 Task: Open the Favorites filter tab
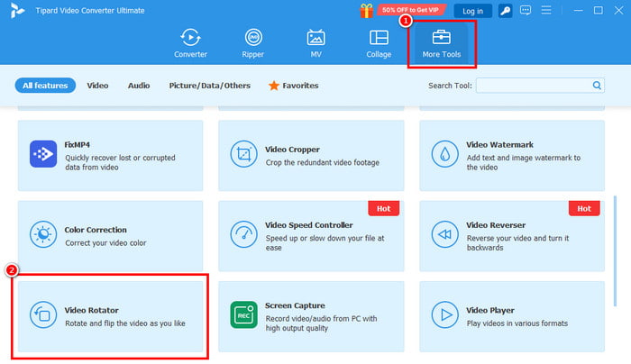pos(294,86)
